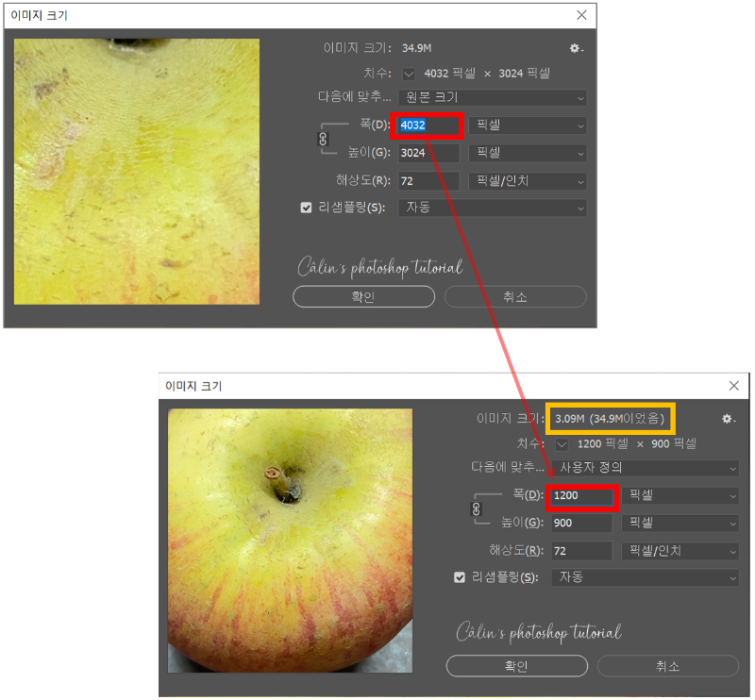Open width unit dropdown next to 1200

click(680, 495)
